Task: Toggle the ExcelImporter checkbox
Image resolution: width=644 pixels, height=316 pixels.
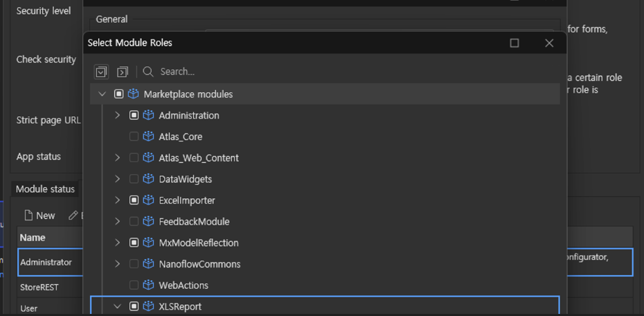Action: [x=134, y=200]
